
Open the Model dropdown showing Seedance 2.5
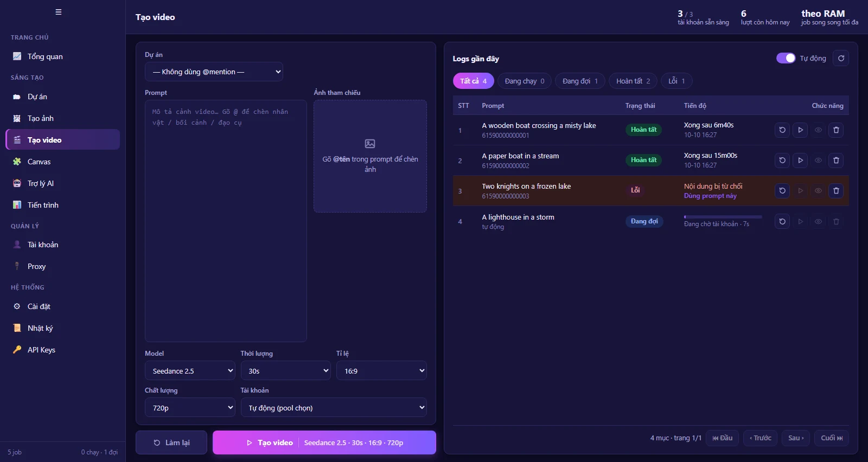(190, 371)
